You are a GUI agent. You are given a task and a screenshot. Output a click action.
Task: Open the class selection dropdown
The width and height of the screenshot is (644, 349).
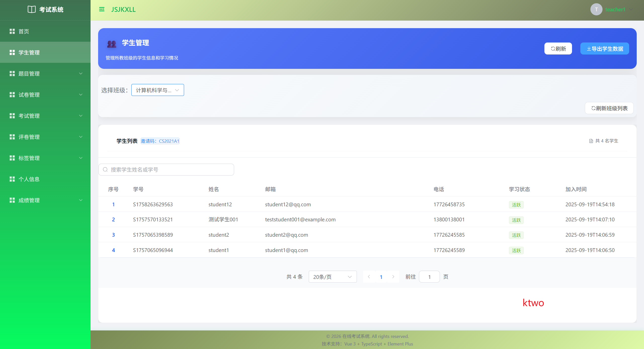[157, 90]
